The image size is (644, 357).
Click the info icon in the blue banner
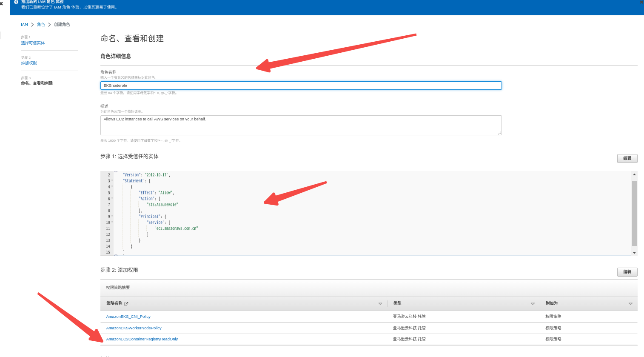click(x=16, y=2)
